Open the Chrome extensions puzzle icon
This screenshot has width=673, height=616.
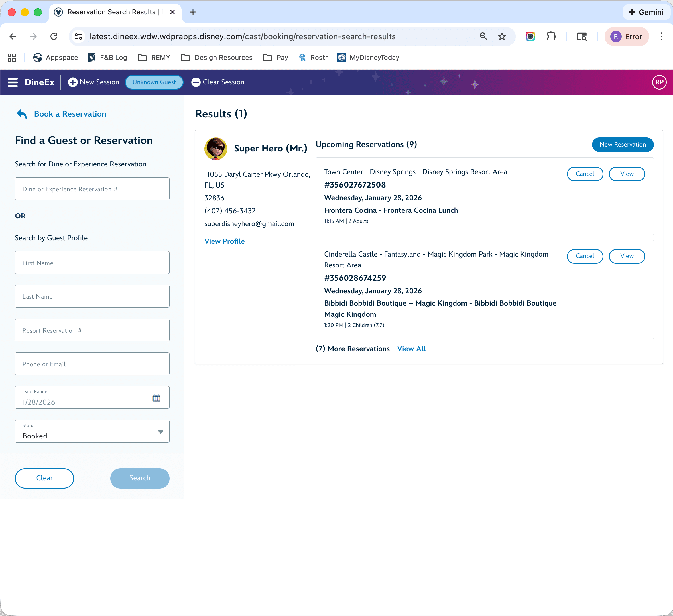pos(551,36)
